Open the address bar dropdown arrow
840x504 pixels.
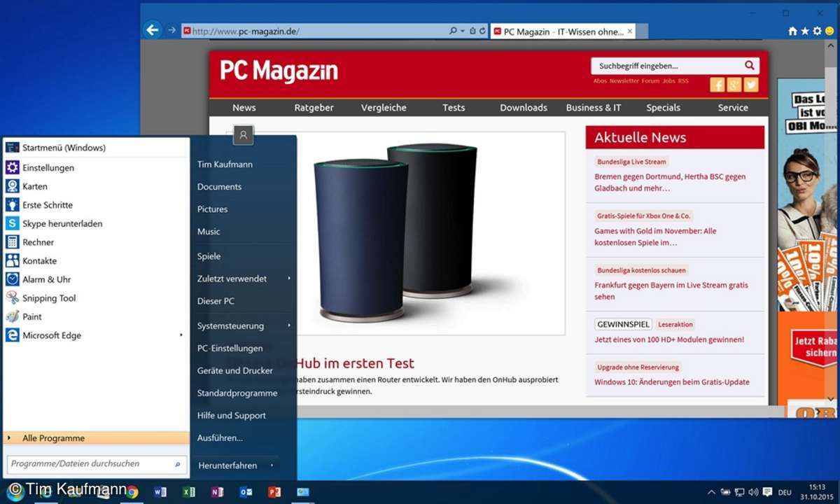point(463,31)
